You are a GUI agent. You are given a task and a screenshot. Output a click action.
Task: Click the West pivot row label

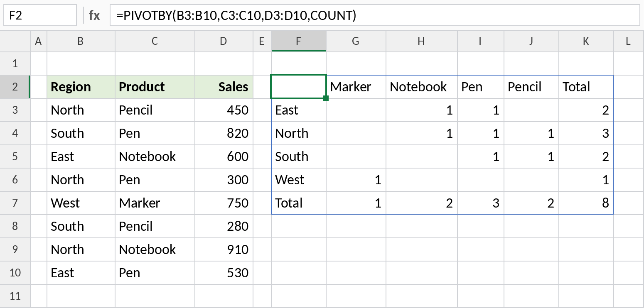tap(298, 180)
